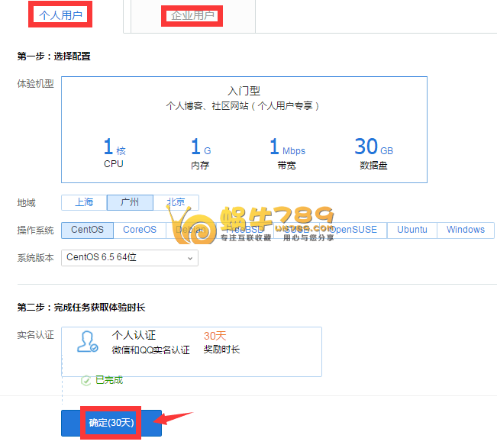Open the 企业用户 tab
This screenshot has width=497, height=448.
(192, 16)
